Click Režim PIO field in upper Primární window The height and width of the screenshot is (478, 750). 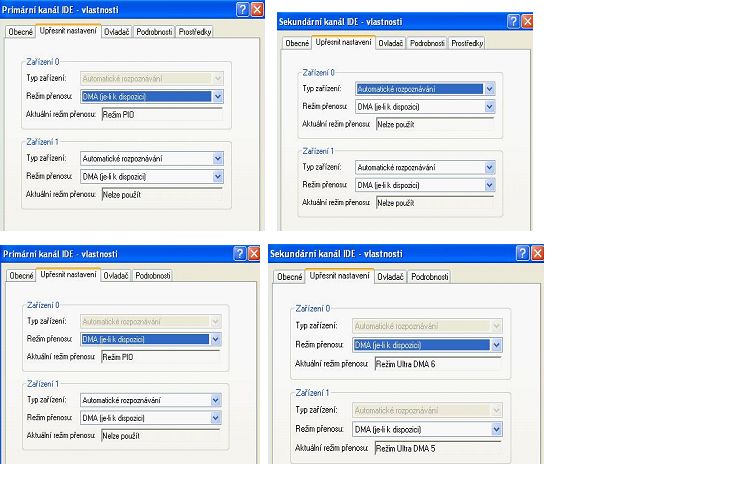163,115
